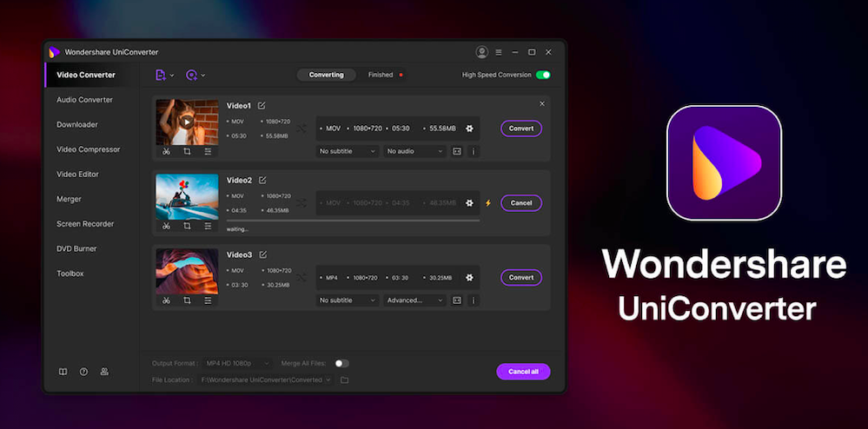
Task: Click the open folder icon by File Location
Action: 344,379
